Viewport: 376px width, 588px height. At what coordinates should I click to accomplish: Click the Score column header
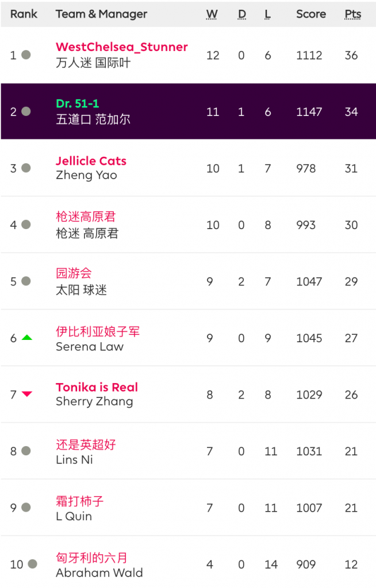click(311, 14)
